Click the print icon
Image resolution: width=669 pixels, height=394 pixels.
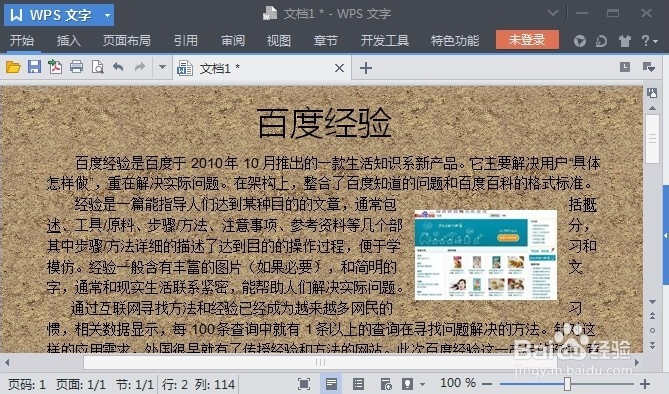(76, 67)
